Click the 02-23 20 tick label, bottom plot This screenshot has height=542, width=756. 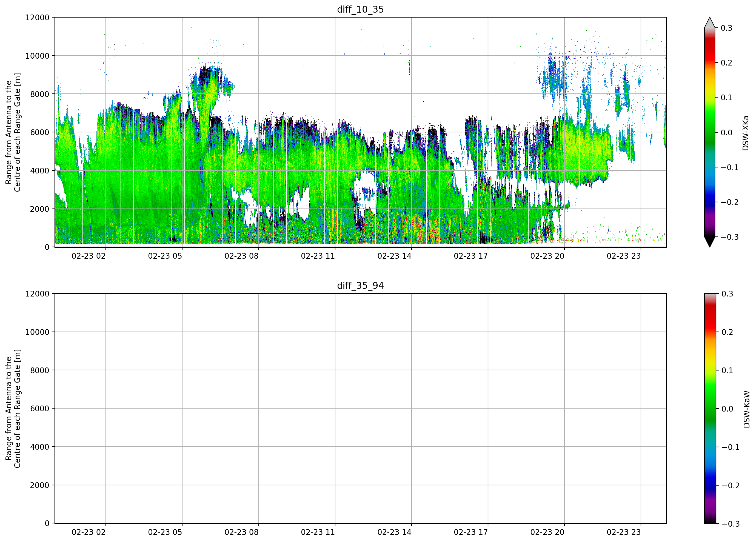click(x=547, y=532)
